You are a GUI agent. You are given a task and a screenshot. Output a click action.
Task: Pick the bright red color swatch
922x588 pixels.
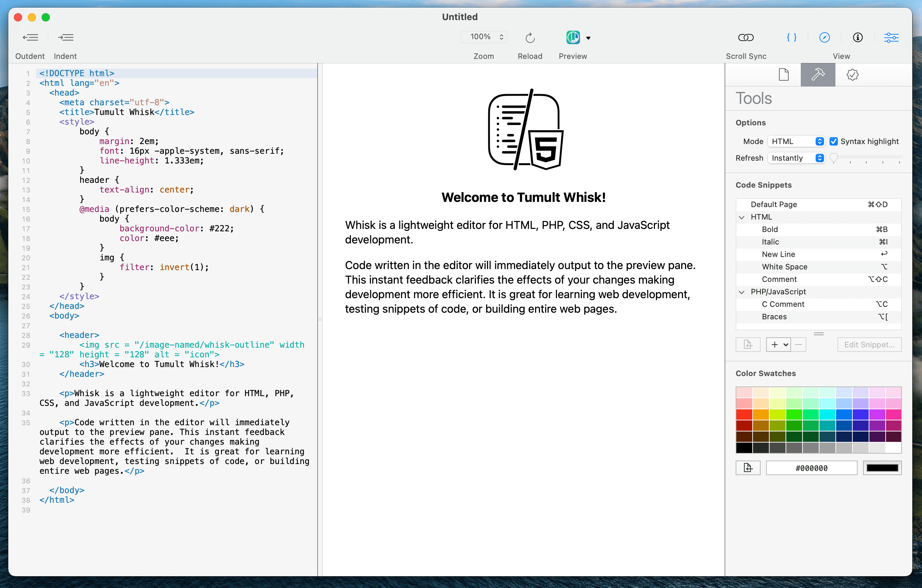tap(744, 414)
